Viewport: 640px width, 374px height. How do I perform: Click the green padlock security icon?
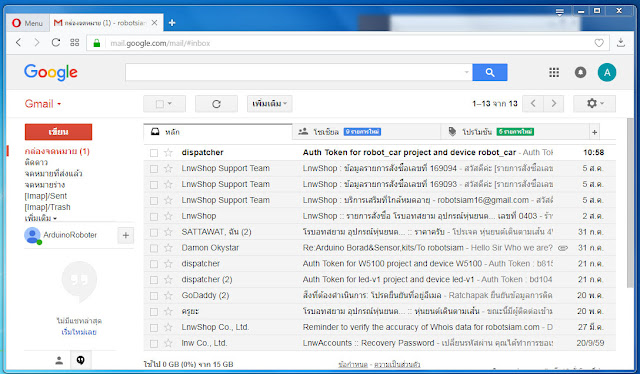coord(97,43)
